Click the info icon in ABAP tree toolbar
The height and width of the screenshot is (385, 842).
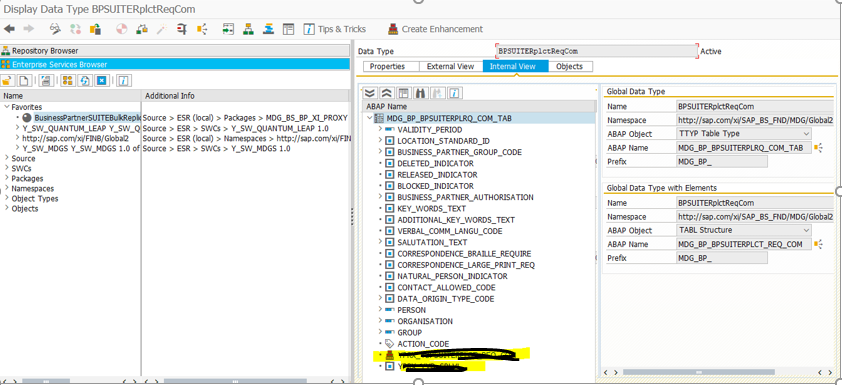455,93
